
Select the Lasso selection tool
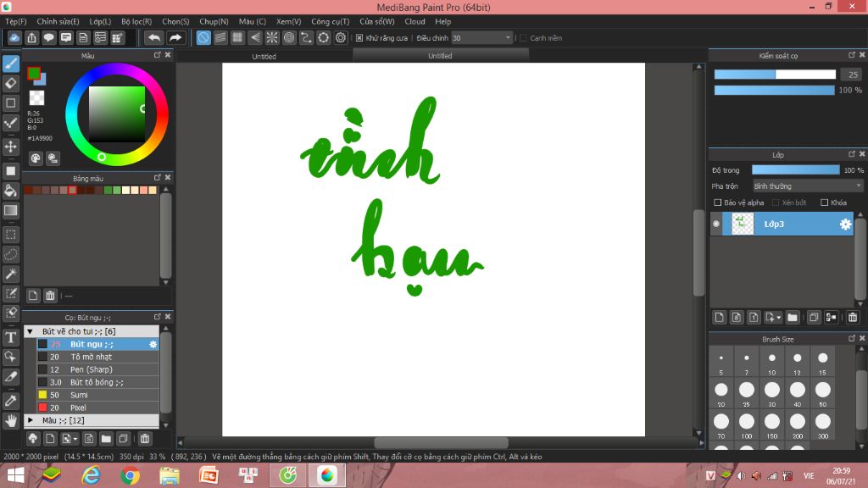point(10,254)
